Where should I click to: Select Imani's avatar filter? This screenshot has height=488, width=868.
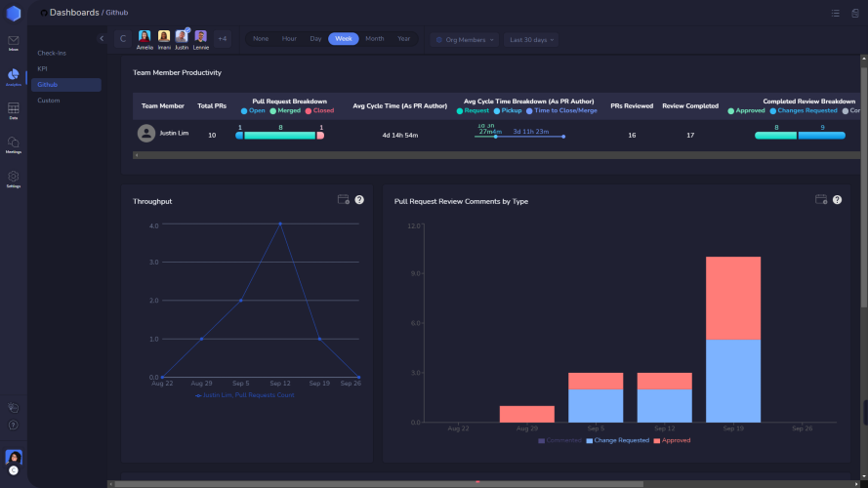click(164, 40)
